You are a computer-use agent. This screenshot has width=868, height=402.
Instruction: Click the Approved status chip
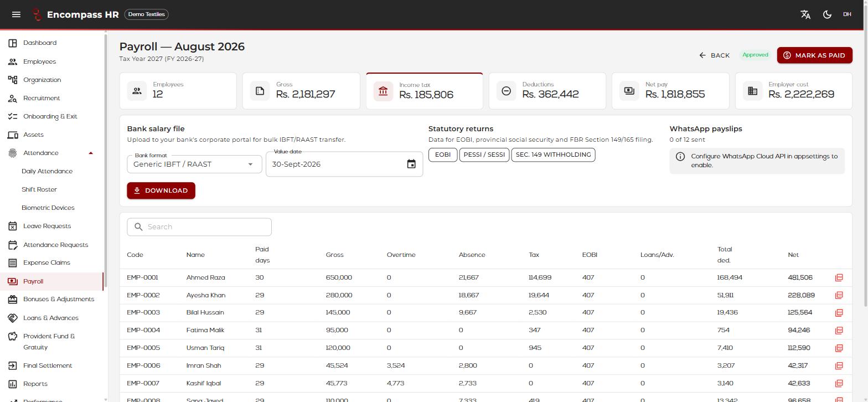coord(755,55)
